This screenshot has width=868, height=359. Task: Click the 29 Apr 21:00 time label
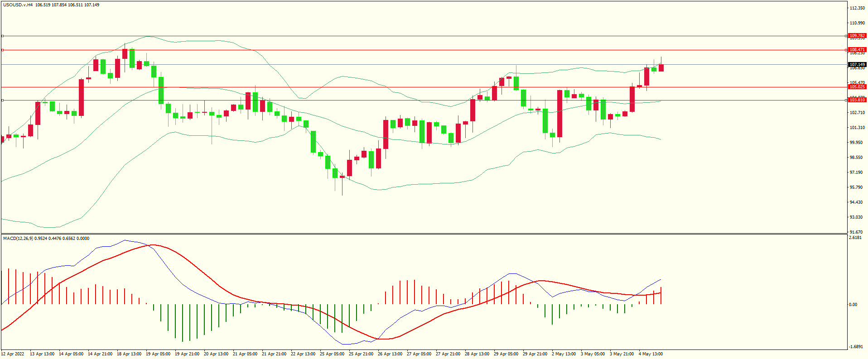535,354
